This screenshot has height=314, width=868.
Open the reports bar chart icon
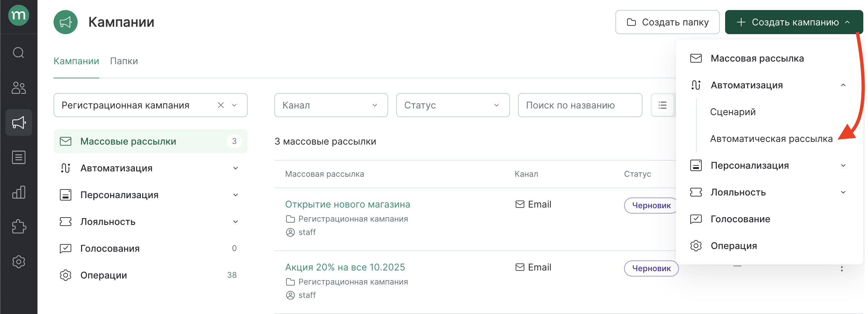(18, 192)
